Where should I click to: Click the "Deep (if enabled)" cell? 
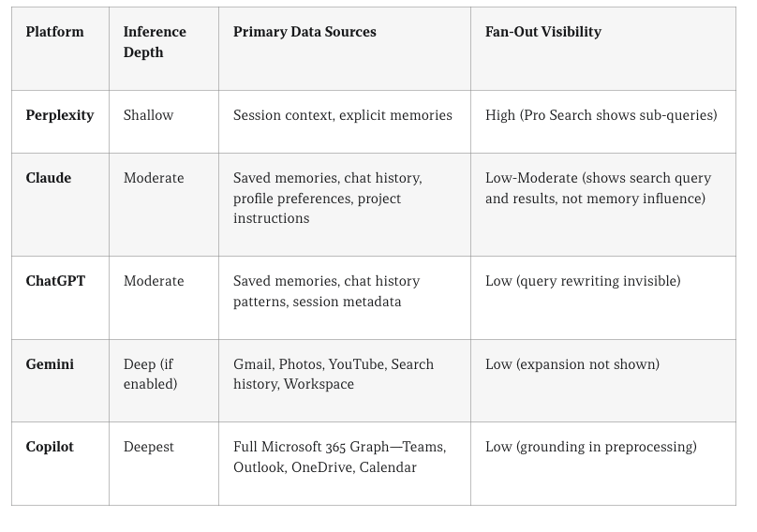(x=150, y=374)
